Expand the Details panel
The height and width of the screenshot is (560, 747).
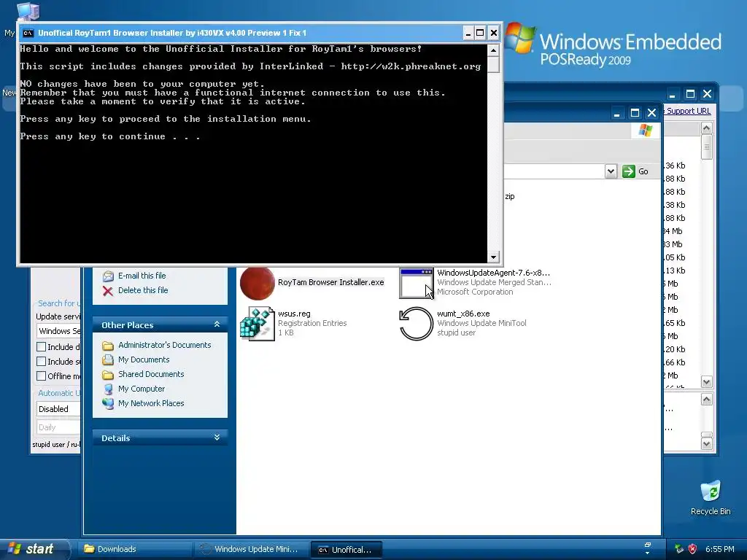point(217,437)
